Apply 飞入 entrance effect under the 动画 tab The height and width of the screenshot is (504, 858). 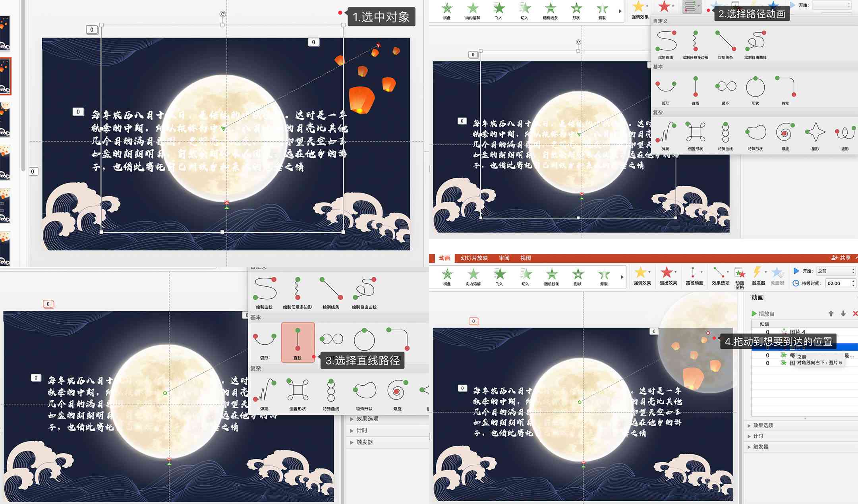pyautogui.click(x=499, y=277)
